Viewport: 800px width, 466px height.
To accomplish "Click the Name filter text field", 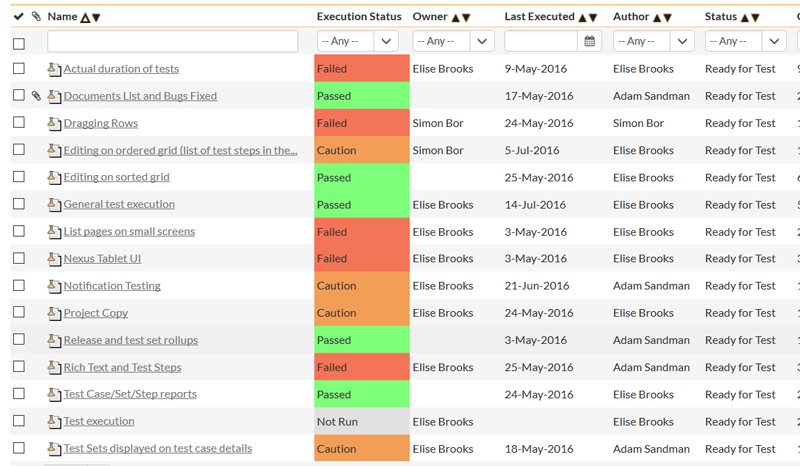I will (x=172, y=42).
